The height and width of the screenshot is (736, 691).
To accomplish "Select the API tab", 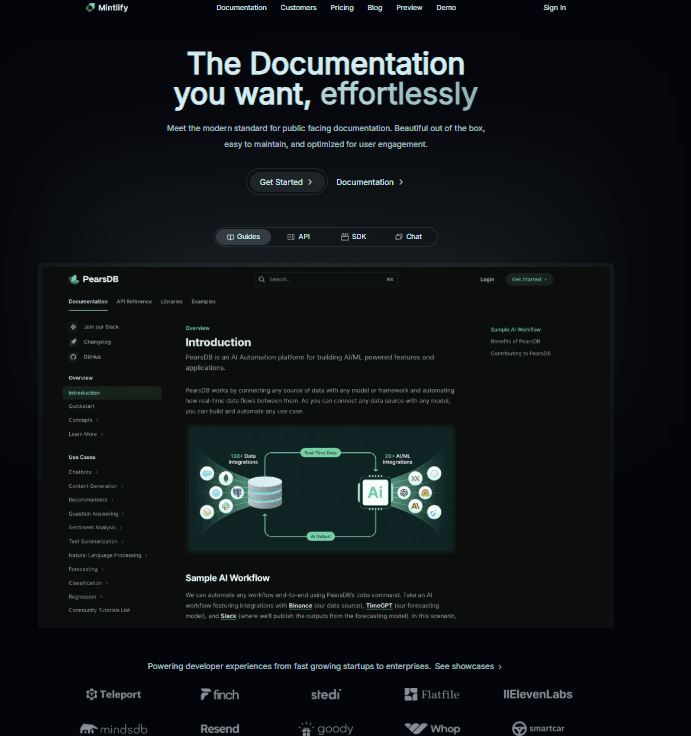I will coord(299,237).
